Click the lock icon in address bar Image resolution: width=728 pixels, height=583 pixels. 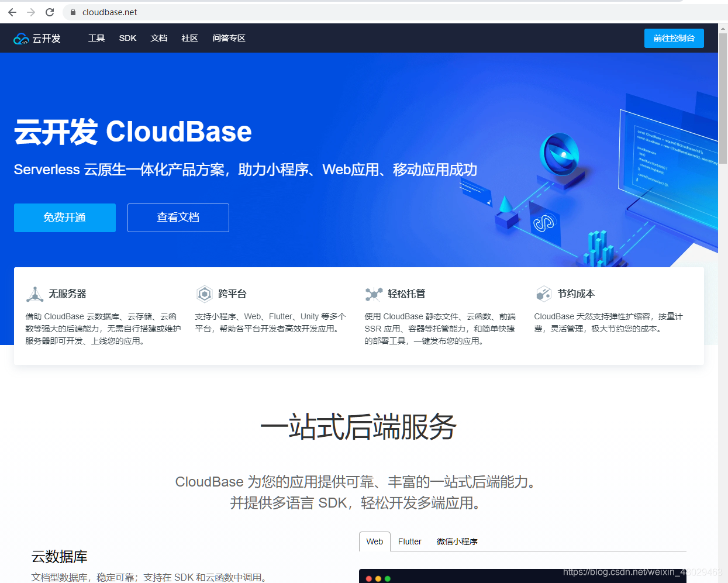73,12
